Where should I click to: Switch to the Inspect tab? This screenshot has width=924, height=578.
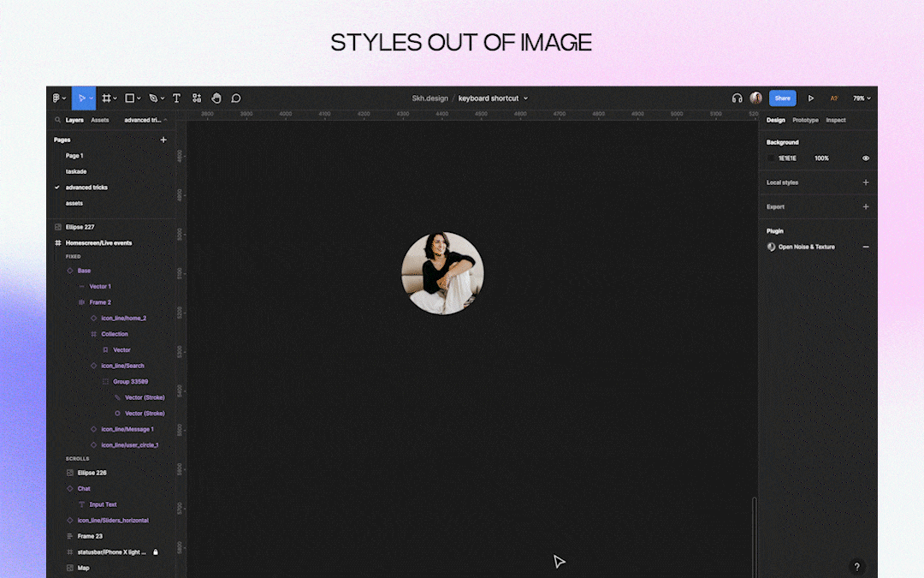tap(836, 121)
